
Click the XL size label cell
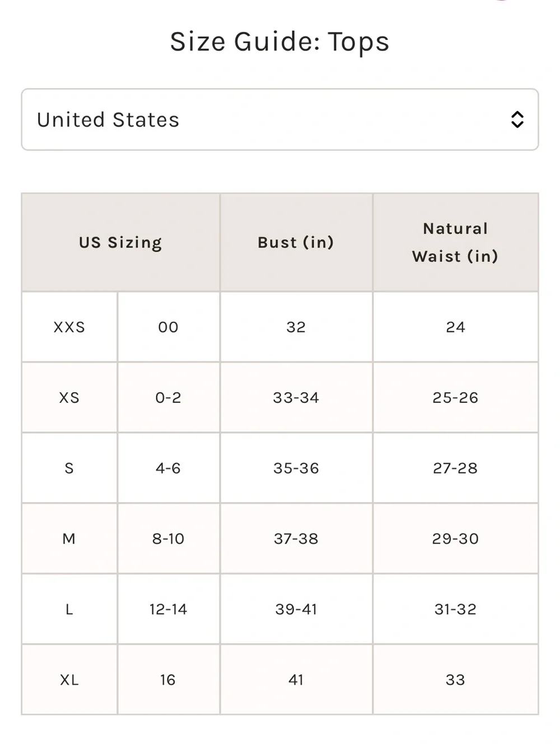69,680
